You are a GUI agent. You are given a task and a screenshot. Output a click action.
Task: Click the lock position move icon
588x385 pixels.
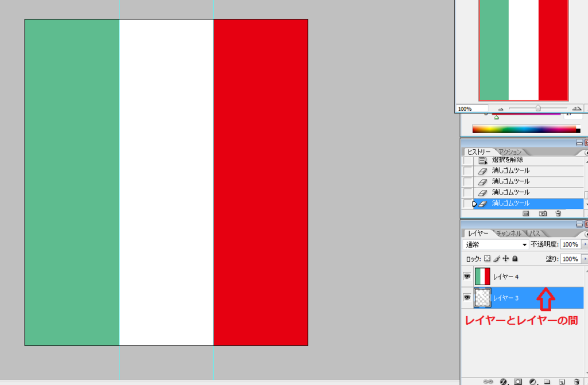pyautogui.click(x=505, y=258)
